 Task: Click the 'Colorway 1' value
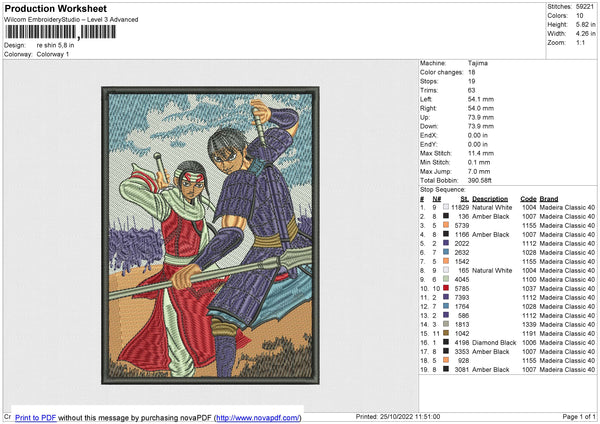[x=53, y=54]
